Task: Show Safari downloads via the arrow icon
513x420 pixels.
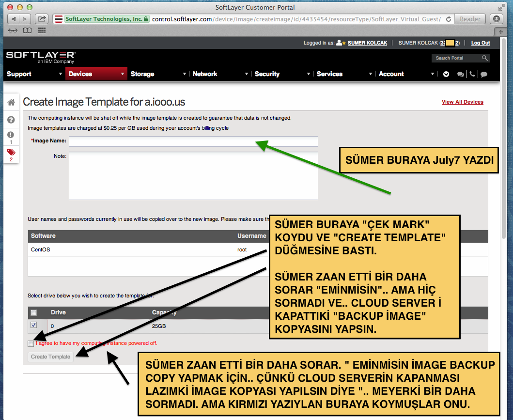Action: click(496, 19)
